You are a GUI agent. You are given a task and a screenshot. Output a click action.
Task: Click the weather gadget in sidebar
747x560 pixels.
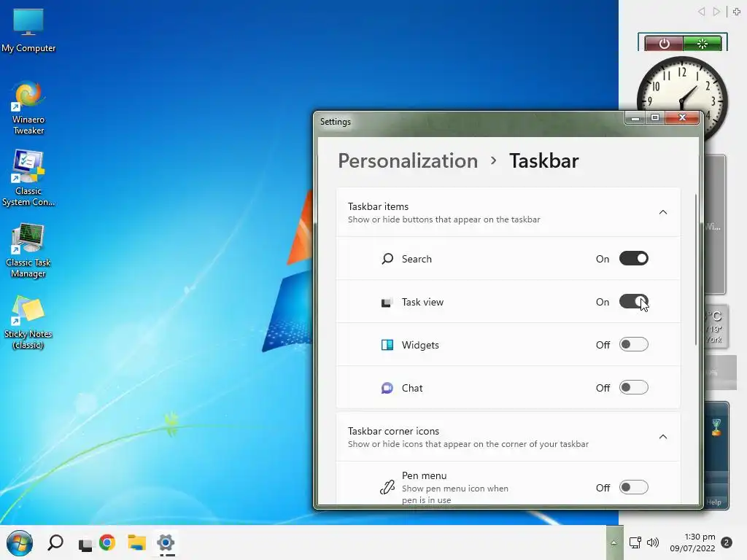click(715, 327)
